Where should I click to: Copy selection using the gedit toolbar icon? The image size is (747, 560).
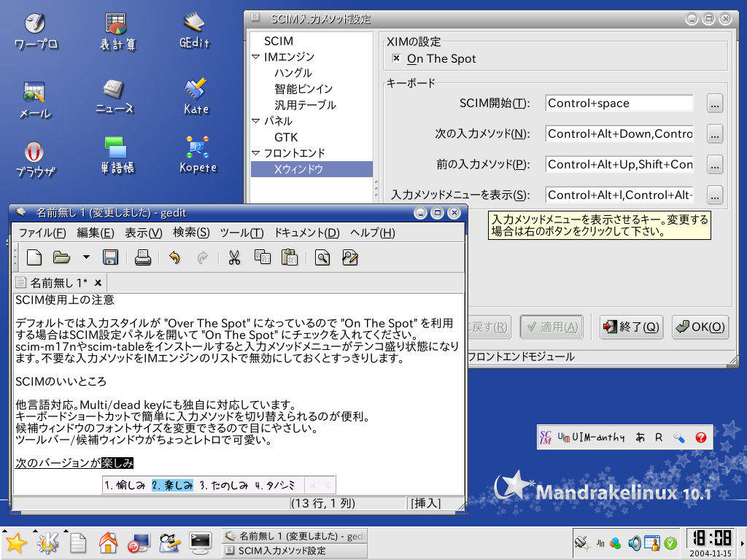click(262, 257)
